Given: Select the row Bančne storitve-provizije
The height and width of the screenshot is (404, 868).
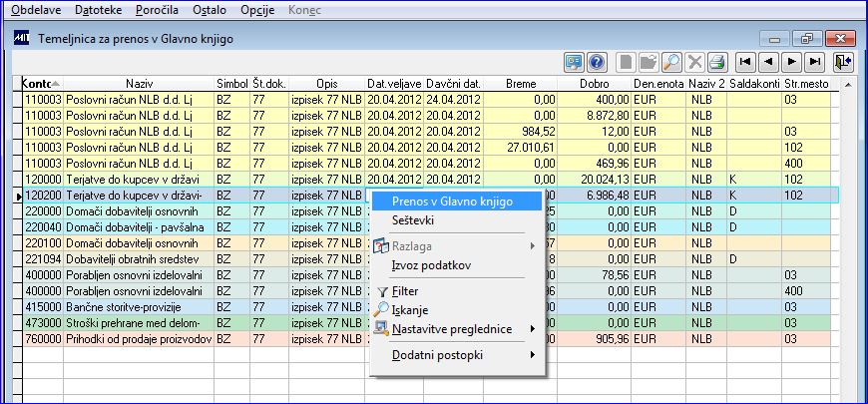Looking at the screenshot, I should coord(426,306).
